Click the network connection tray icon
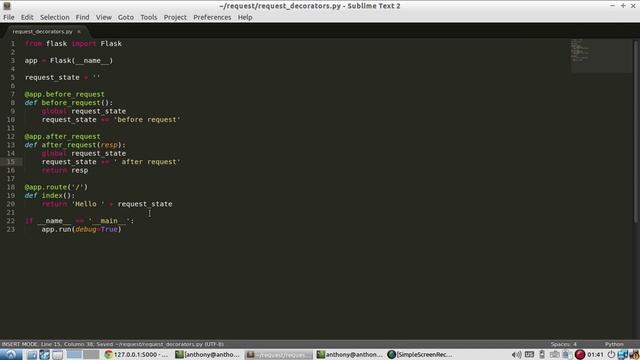Image resolution: width=640 pixels, height=360 pixels. 622,355
